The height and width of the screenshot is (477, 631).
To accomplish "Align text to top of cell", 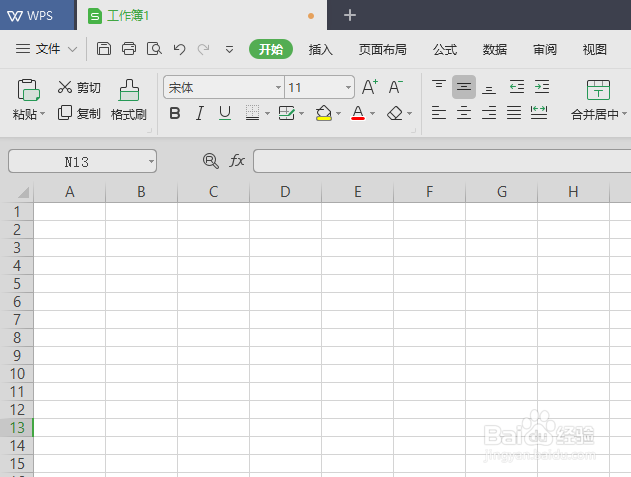I will (439, 87).
